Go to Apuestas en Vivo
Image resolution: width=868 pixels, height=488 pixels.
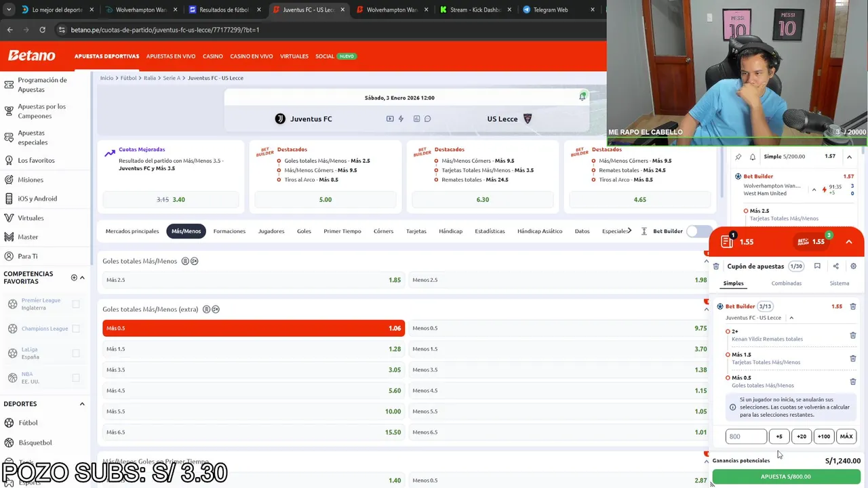171,56
